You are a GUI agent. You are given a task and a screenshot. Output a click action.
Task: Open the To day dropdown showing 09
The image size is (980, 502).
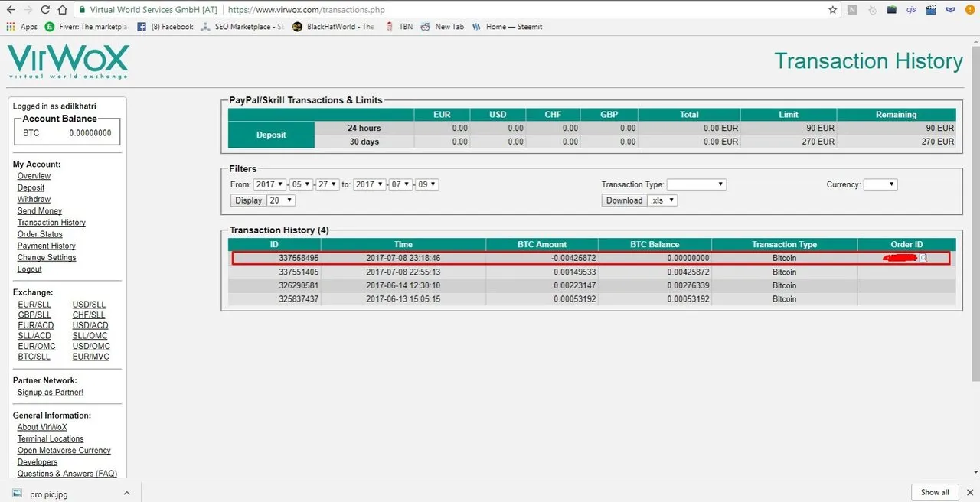click(x=426, y=184)
